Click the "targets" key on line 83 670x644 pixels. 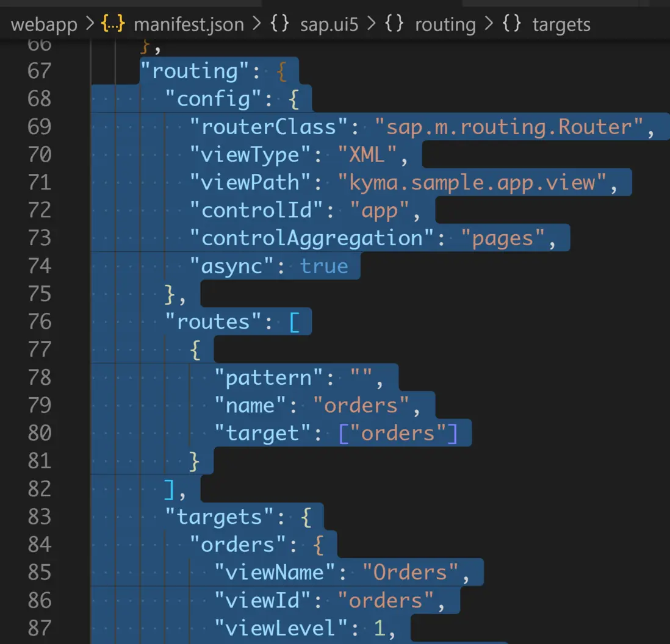[219, 517]
